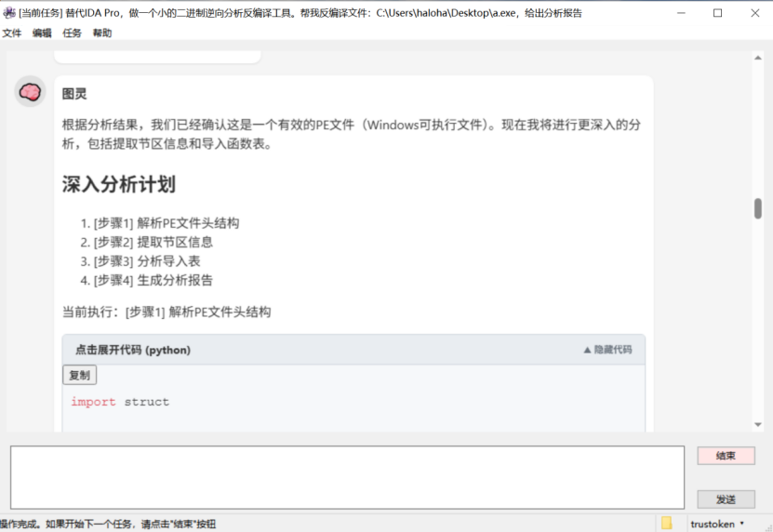Click the yellow folder icon in status bar
Viewport: 773px width, 532px height.
(667, 523)
